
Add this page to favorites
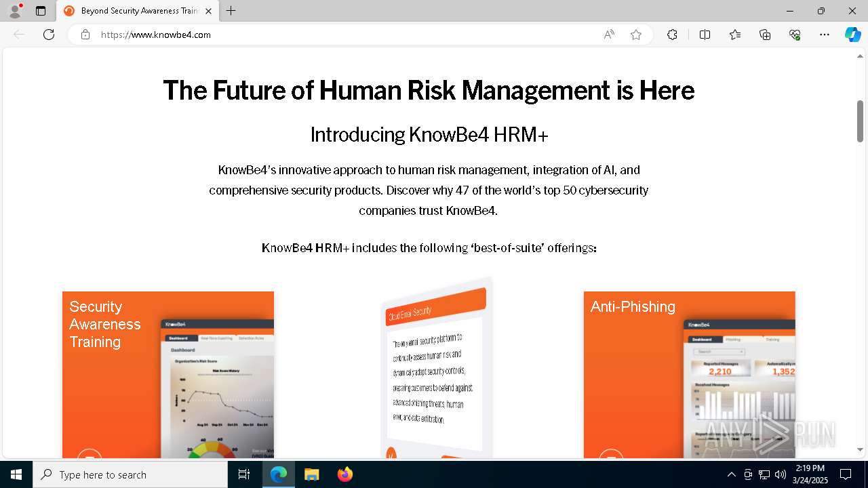tap(636, 35)
